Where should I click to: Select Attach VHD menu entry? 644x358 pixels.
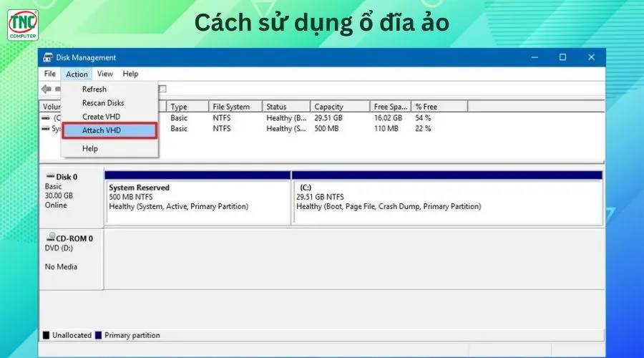click(109, 130)
